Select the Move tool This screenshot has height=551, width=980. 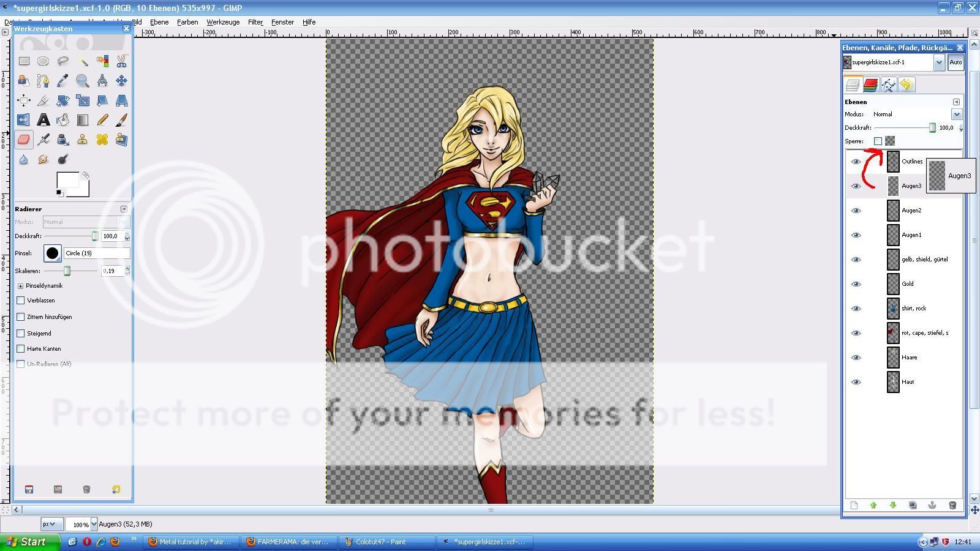pos(122,81)
